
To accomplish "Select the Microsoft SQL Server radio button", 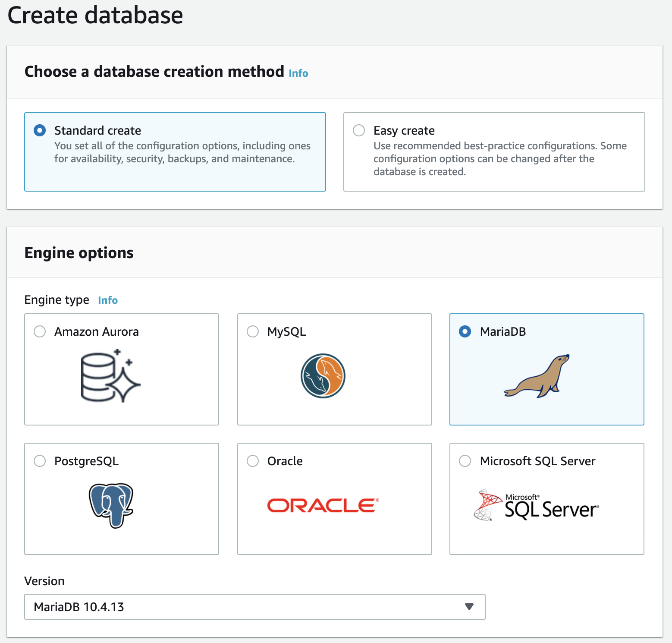I will coord(465,461).
